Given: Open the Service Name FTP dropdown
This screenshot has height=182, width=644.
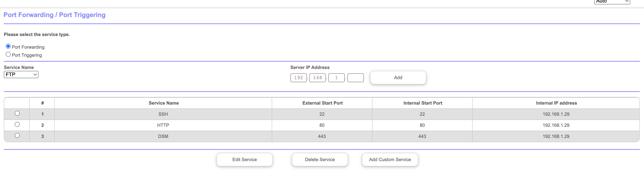Looking at the screenshot, I should (x=21, y=75).
